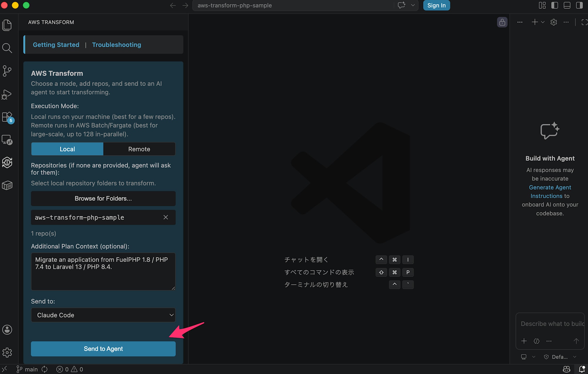Open Extensions view with badge 5
Screen dimensions: 588x374
7,117
